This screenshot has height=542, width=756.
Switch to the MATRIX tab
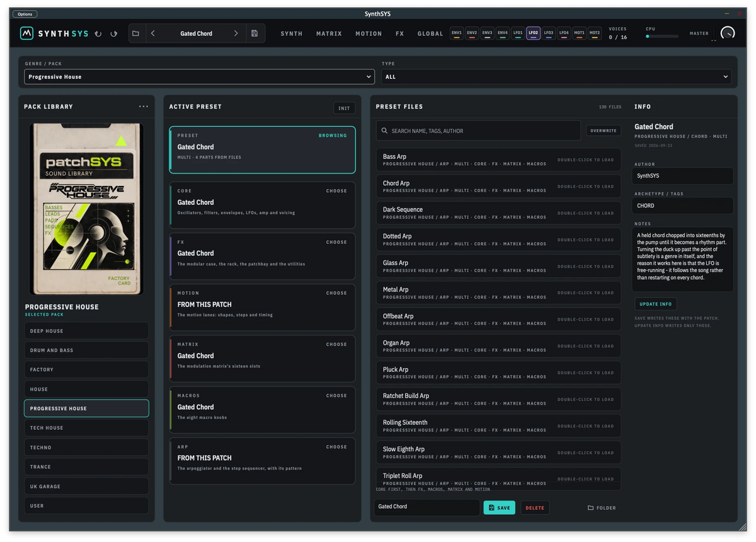click(x=329, y=33)
